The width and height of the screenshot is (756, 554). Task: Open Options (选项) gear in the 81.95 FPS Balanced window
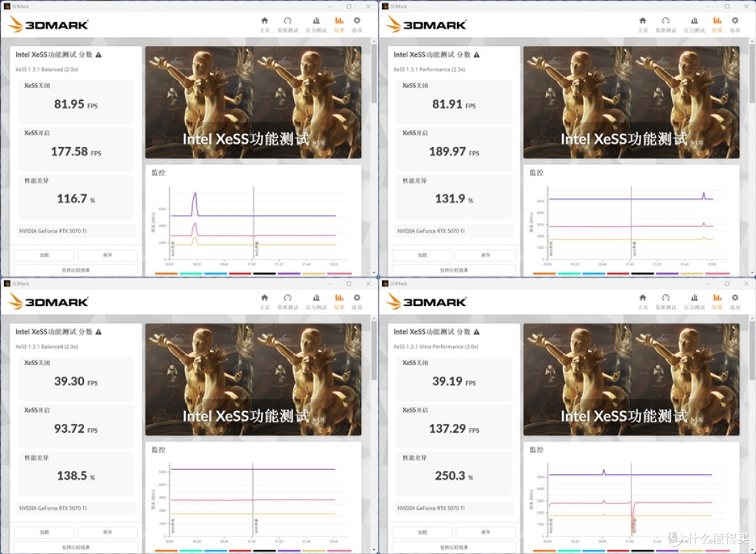coord(357,25)
